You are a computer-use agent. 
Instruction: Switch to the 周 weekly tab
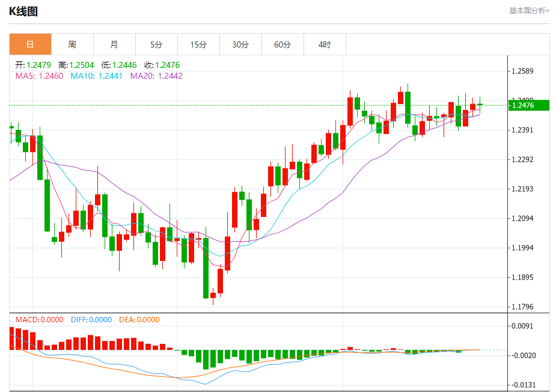[72, 44]
